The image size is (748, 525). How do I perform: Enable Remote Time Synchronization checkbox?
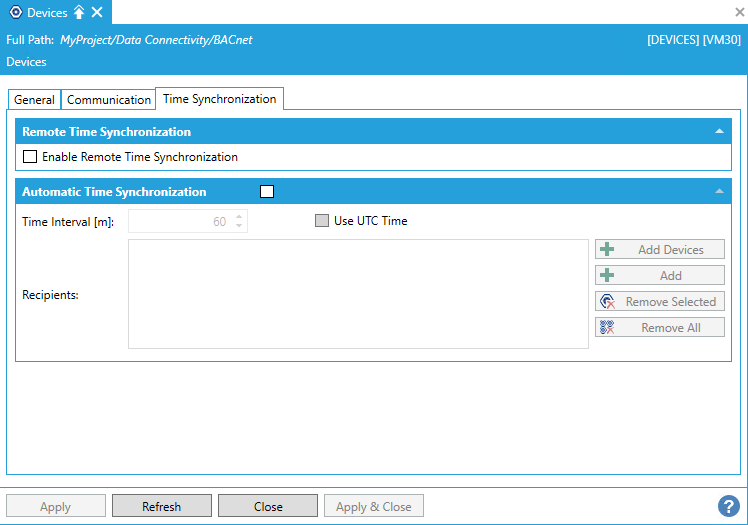coord(30,157)
